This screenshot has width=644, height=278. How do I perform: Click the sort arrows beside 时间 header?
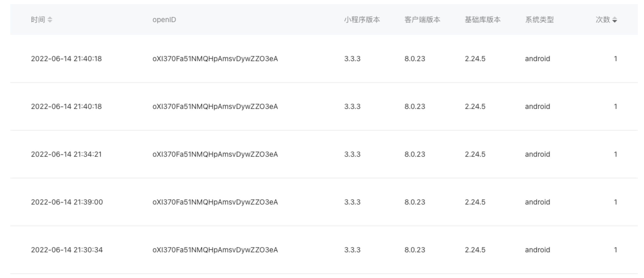pos(50,20)
